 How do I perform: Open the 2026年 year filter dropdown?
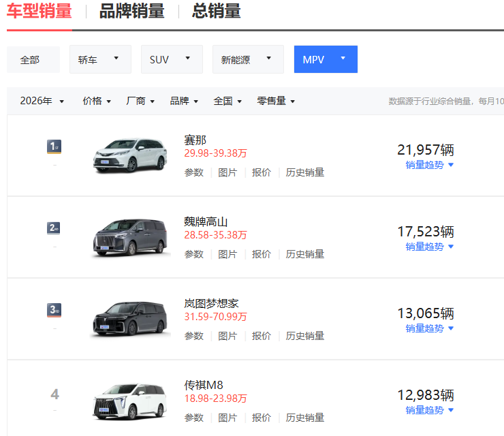point(42,101)
